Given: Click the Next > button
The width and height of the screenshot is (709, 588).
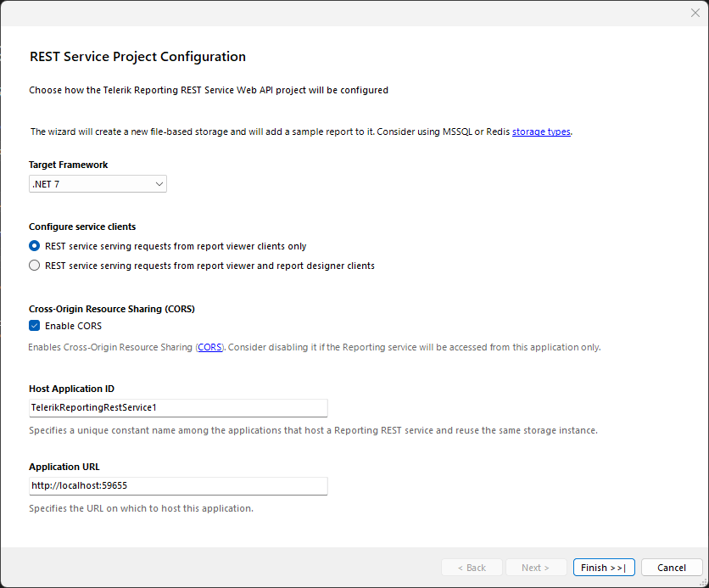Looking at the screenshot, I should [x=536, y=568].
